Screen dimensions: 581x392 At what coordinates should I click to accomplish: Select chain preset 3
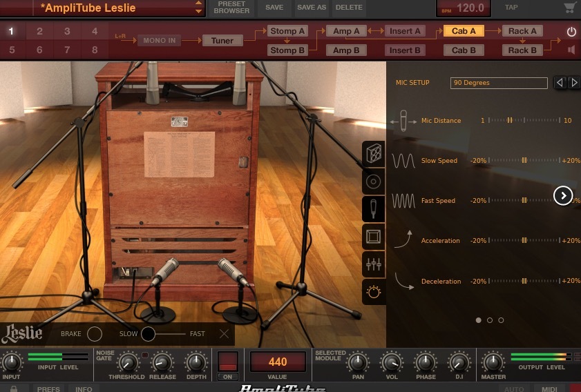67,31
